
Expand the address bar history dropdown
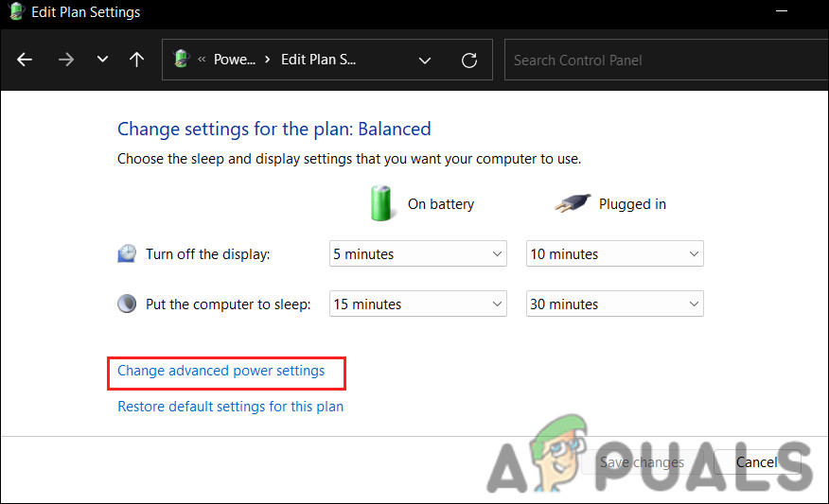coord(425,61)
